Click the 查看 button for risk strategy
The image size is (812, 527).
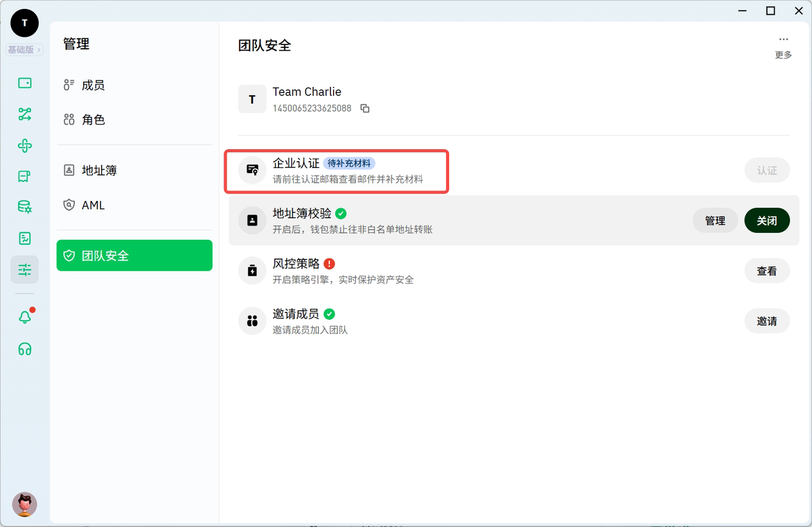766,271
